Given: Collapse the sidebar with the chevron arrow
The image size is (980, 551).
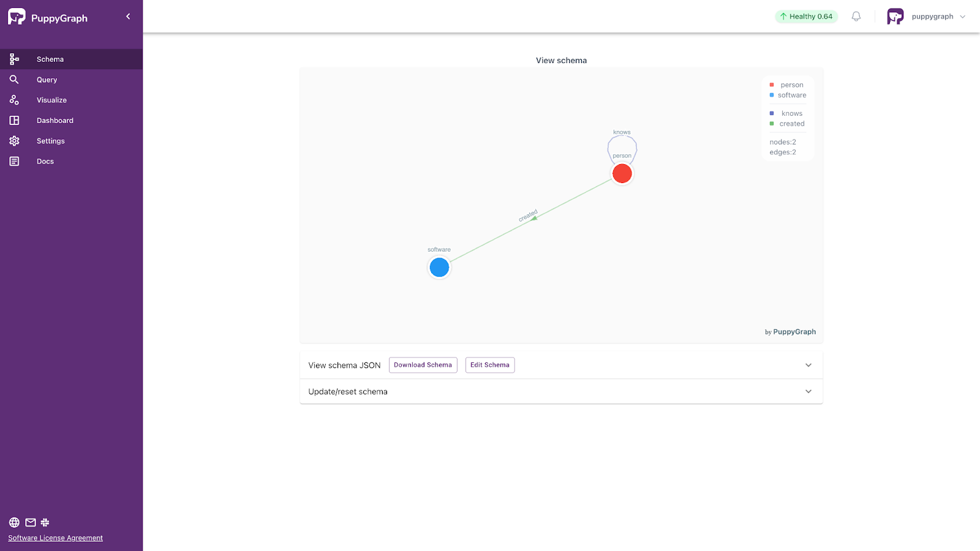Looking at the screenshot, I should 128,17.
